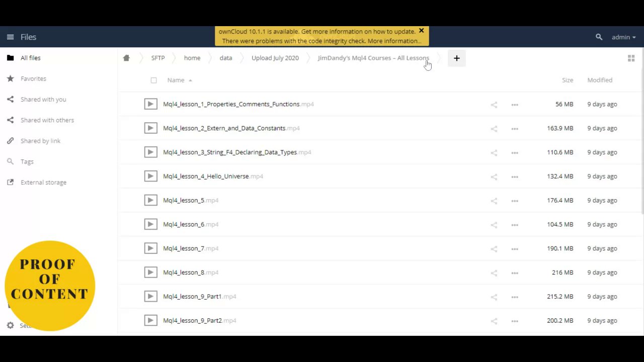Click JimDandy's Mql4 Courses breadcrumb
644x362 pixels.
tap(373, 58)
